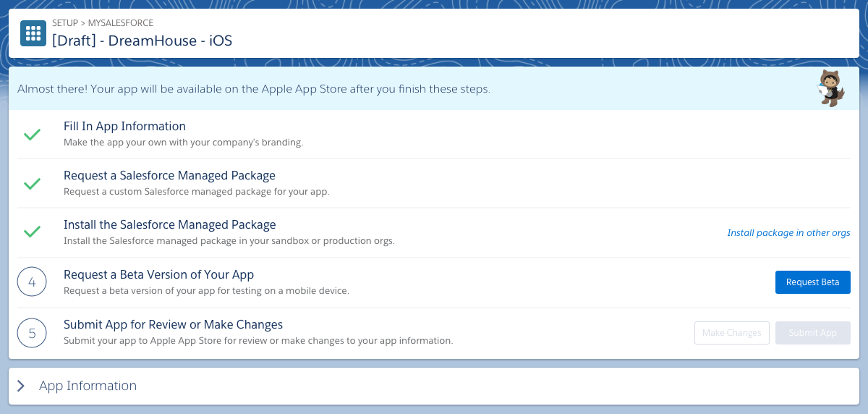Viewport: 868px width, 414px height.
Task: Click Submit App for Review or Make Changes heading
Action: [x=173, y=325]
